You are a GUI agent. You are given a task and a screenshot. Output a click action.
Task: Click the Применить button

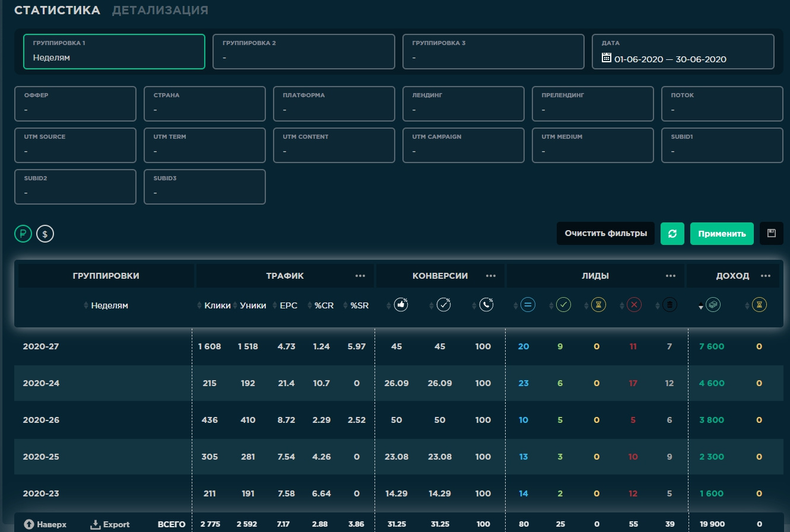722,234
